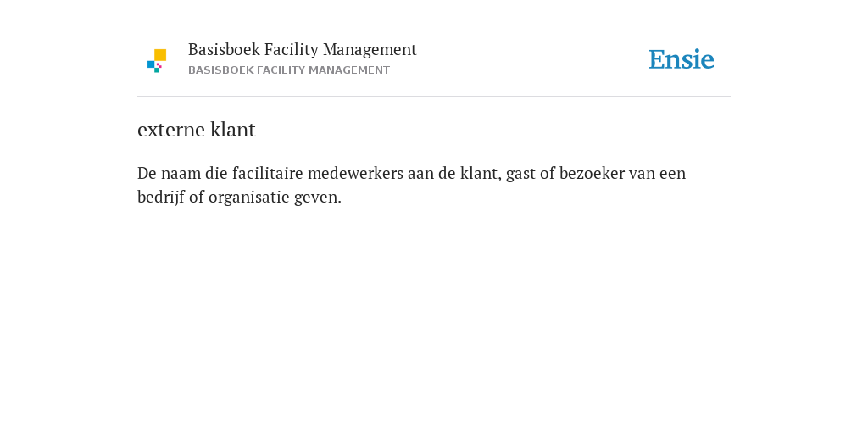Click the small pink square in the logo

point(159,65)
